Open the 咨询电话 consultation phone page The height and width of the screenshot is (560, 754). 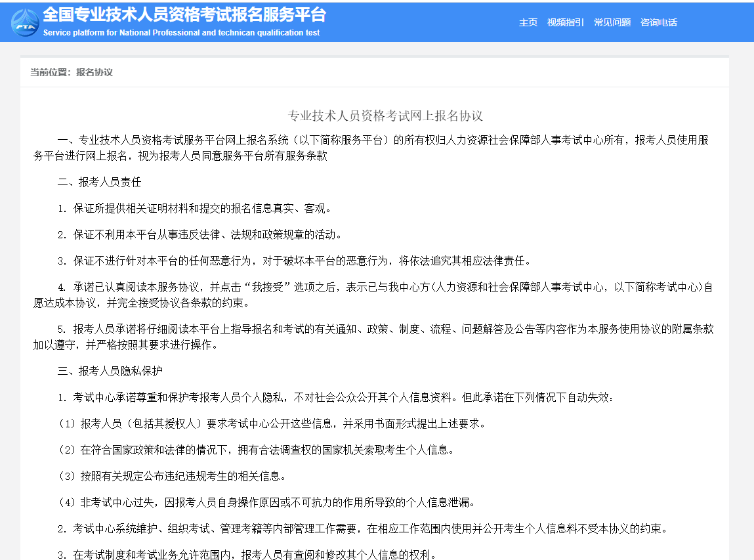[x=659, y=22]
